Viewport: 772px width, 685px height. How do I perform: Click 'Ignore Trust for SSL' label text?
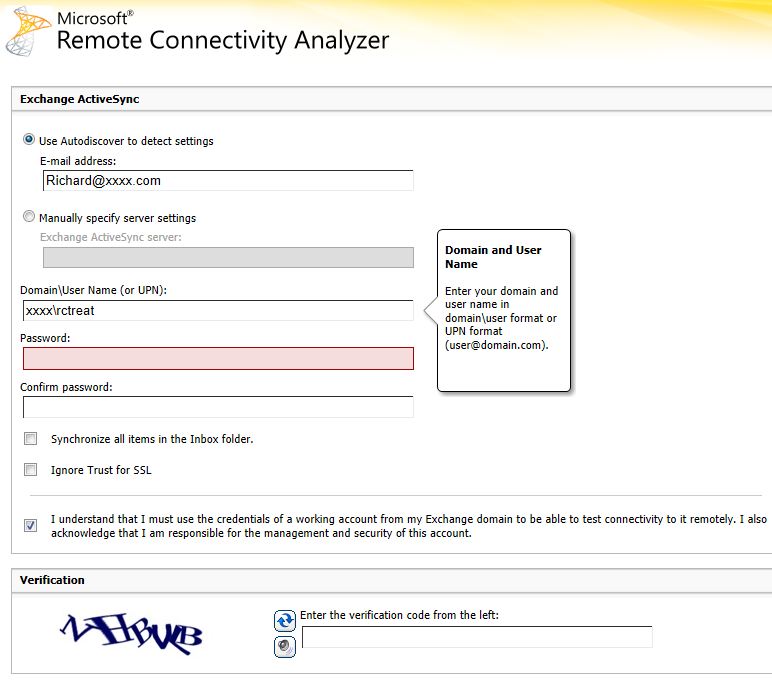click(101, 470)
